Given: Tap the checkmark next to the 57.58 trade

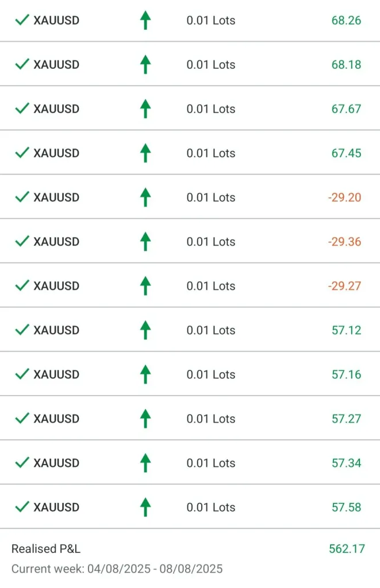Looking at the screenshot, I should click(x=22, y=507).
